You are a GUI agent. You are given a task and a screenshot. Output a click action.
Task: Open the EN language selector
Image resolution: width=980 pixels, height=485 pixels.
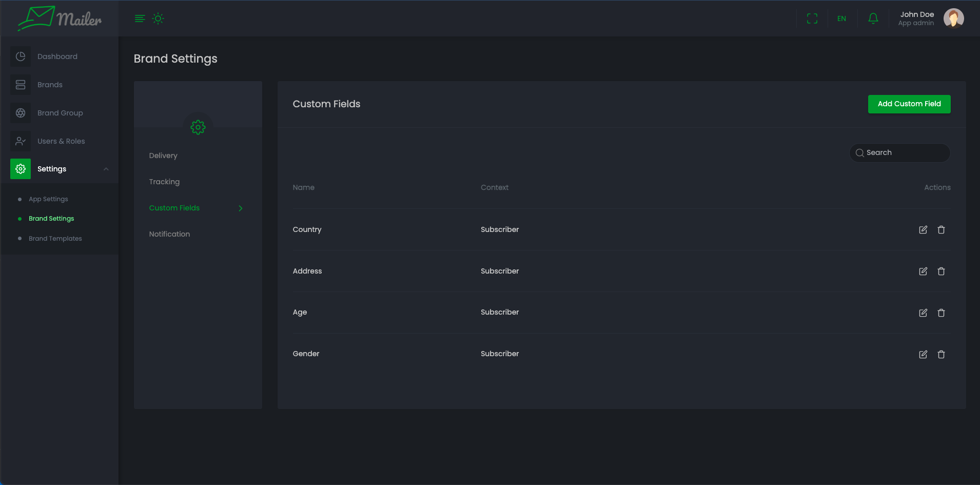point(841,18)
